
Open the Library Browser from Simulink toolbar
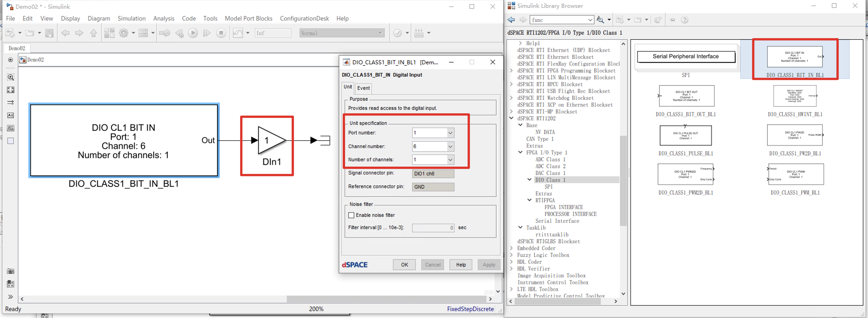(x=109, y=33)
